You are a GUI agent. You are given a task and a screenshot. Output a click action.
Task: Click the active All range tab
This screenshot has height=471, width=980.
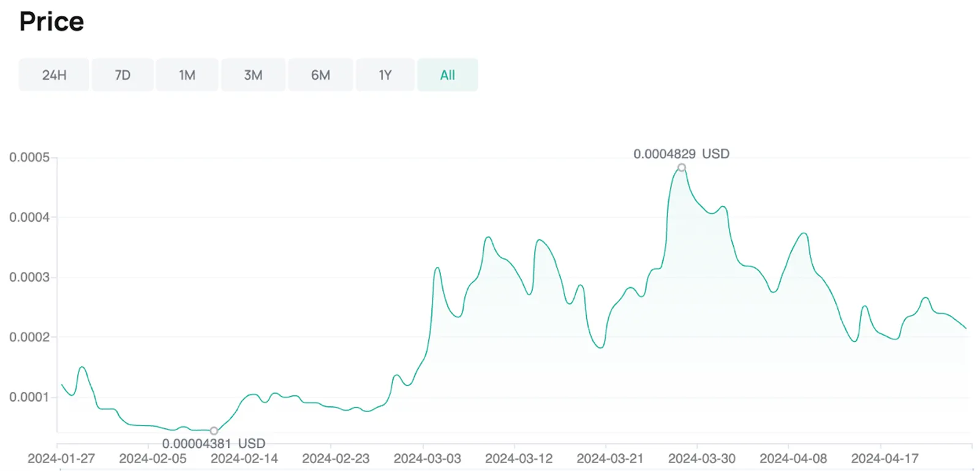(x=447, y=75)
